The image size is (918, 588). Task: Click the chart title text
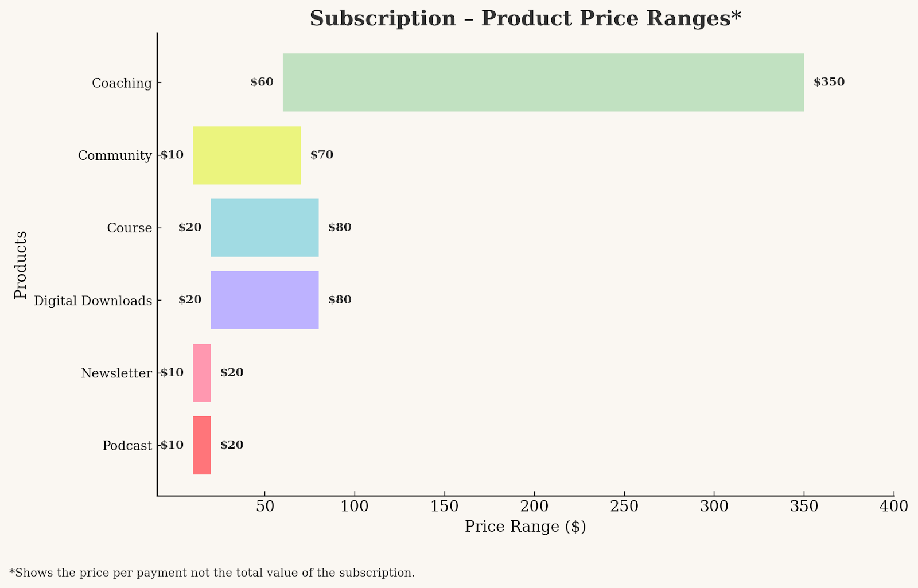(525, 18)
